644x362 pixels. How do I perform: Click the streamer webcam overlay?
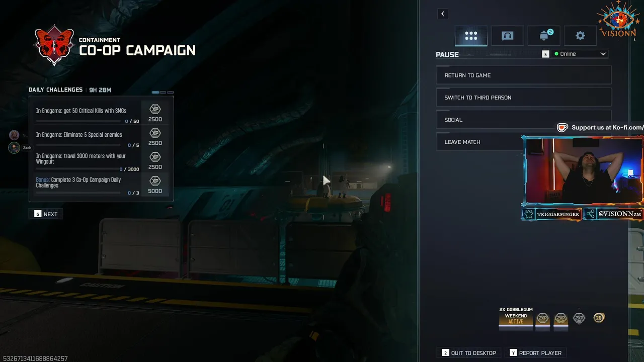tap(583, 171)
